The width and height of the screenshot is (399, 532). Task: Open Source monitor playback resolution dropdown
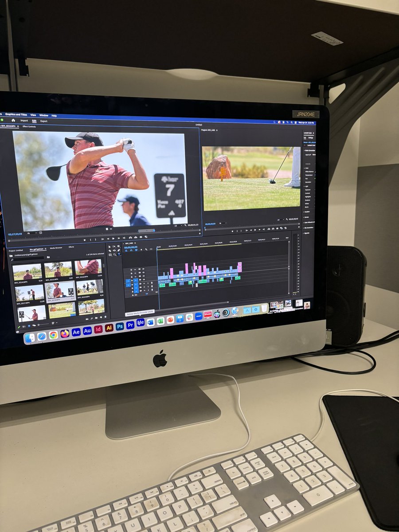click(178, 225)
